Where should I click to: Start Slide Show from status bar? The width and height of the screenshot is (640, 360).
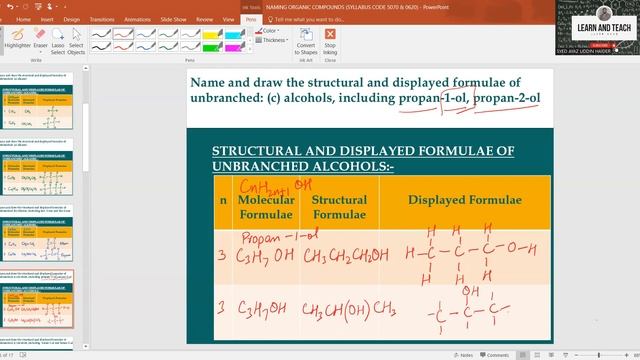point(566,355)
